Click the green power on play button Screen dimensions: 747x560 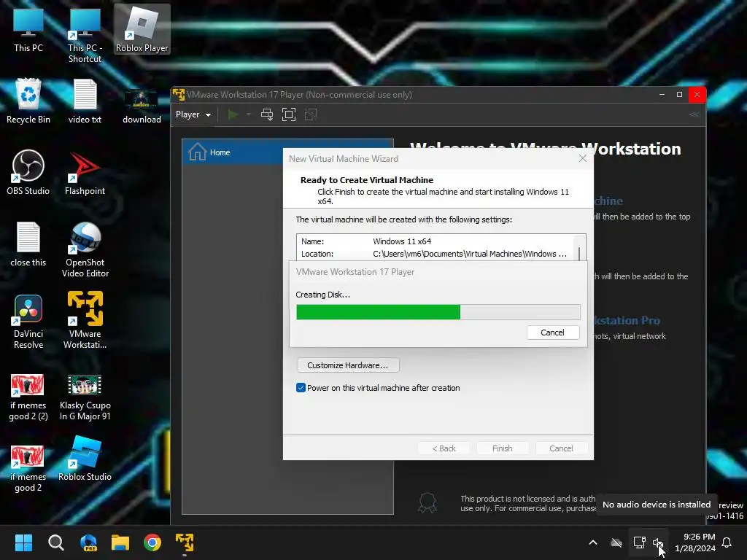[233, 114]
